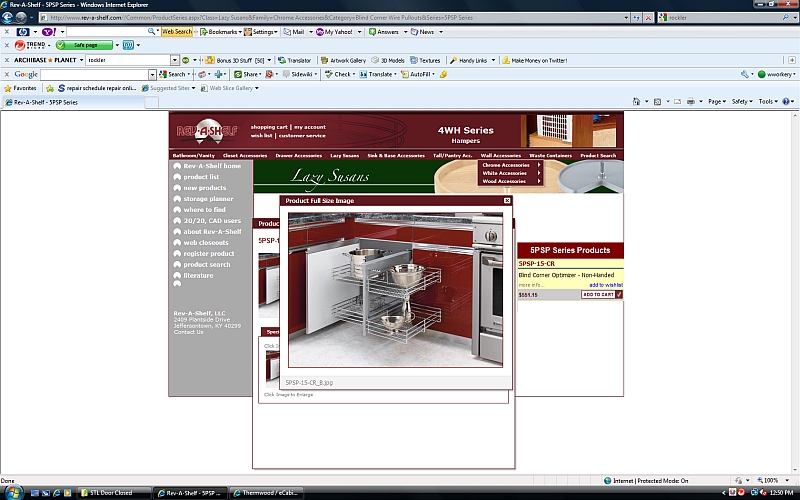800x500 pixels.
Task: Open the customer service link
Action: point(302,136)
